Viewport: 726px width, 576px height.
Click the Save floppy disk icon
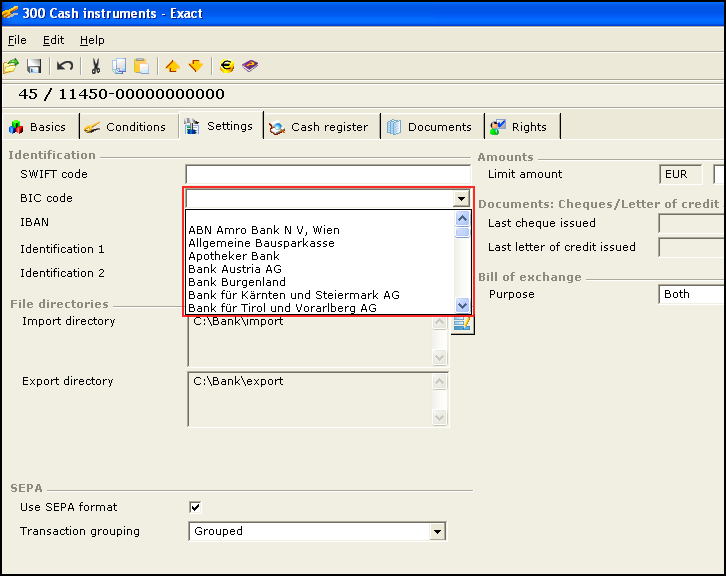(x=34, y=66)
